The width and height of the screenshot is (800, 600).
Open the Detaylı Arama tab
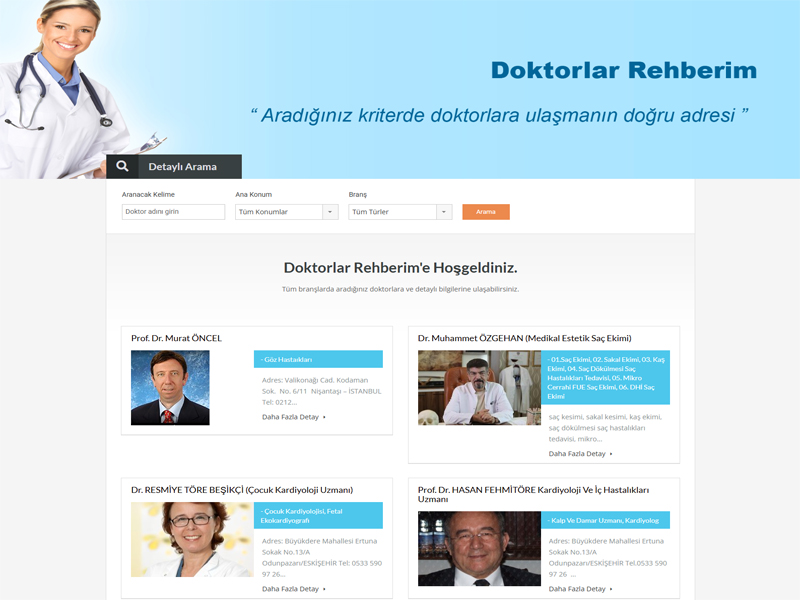coord(182,167)
